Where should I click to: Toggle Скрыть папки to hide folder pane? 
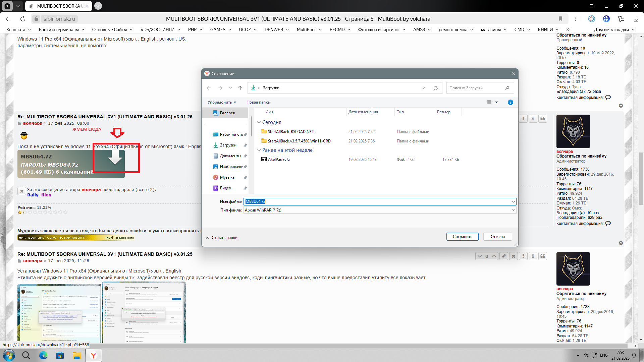(x=222, y=238)
